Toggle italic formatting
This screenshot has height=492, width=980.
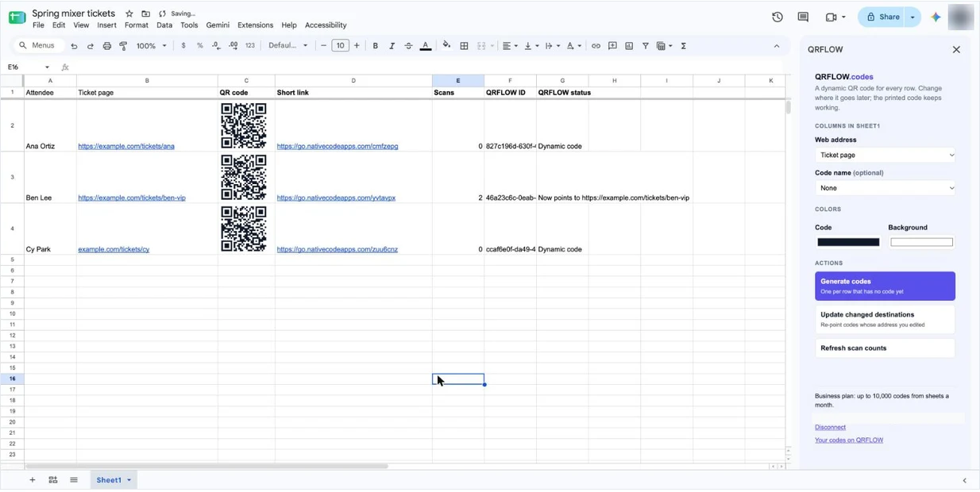[x=392, y=46]
